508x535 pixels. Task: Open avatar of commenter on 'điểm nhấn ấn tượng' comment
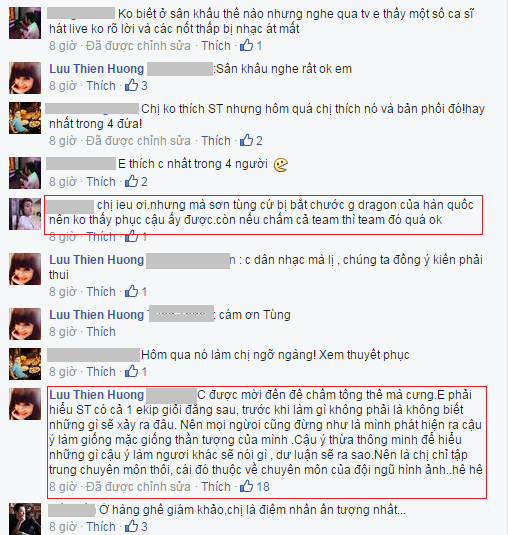pos(25,519)
